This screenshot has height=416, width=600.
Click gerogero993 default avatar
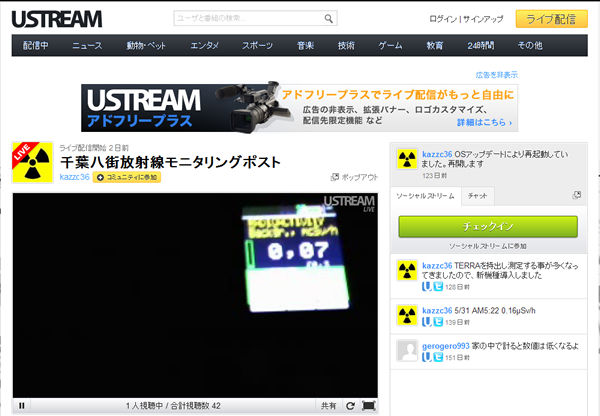407,351
